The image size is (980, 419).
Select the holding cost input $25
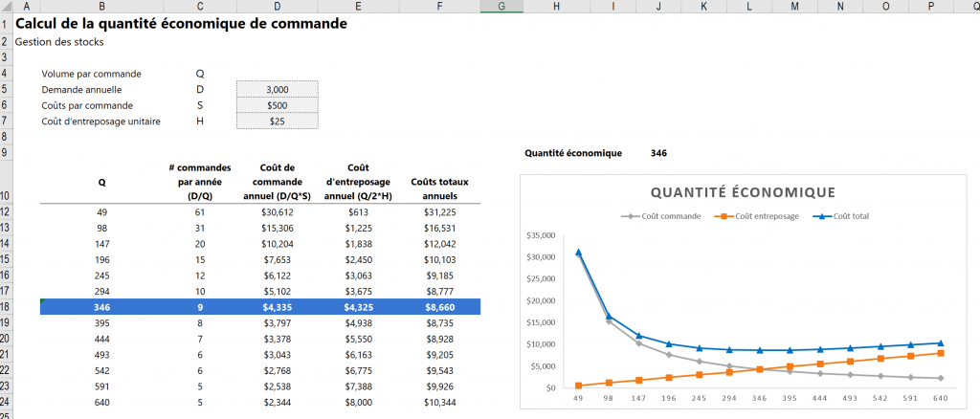point(277,121)
